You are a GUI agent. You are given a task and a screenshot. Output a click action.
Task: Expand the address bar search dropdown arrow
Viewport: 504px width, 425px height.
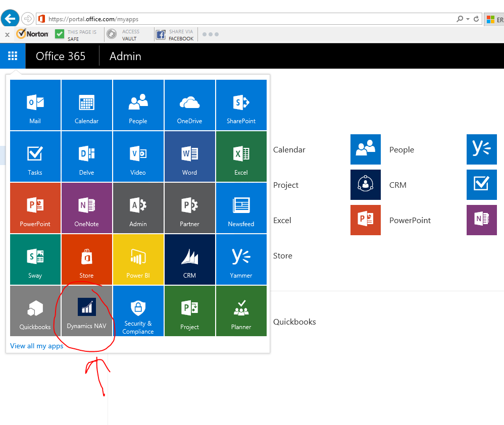click(x=468, y=19)
